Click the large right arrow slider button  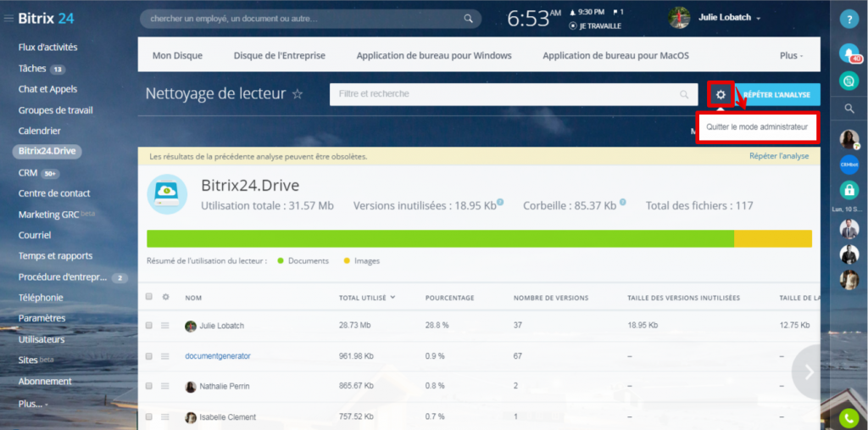tap(807, 371)
